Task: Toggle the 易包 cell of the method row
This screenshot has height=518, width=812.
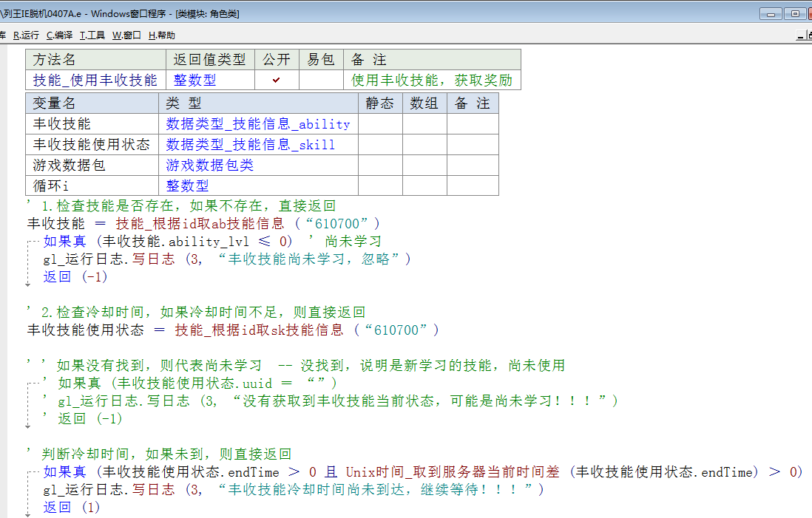Action: click(321, 80)
